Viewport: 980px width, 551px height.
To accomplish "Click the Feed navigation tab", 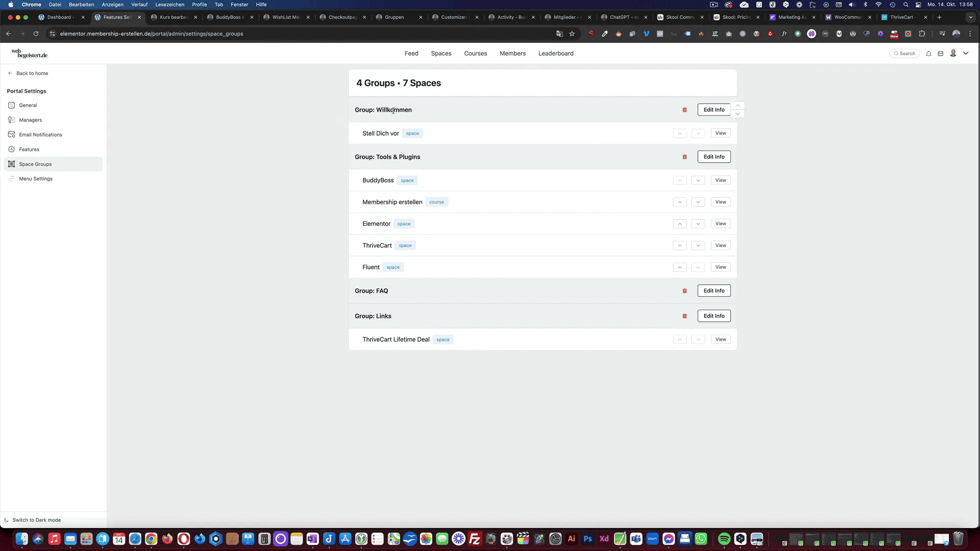I will click(411, 53).
